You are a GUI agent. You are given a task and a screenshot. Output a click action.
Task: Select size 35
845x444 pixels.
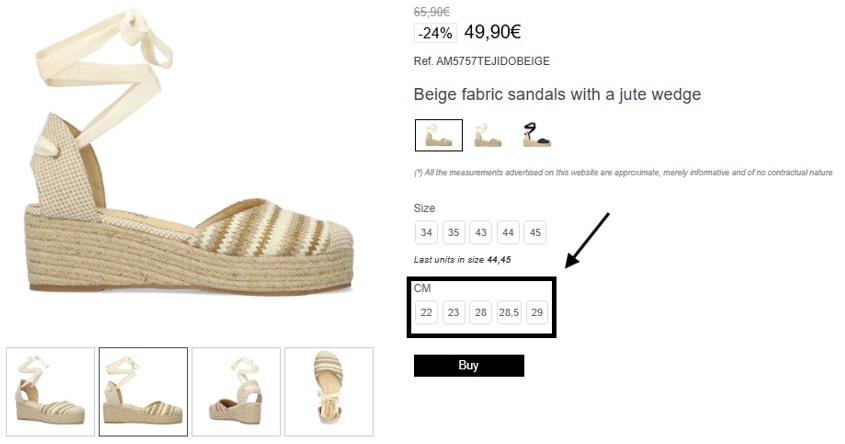454,232
